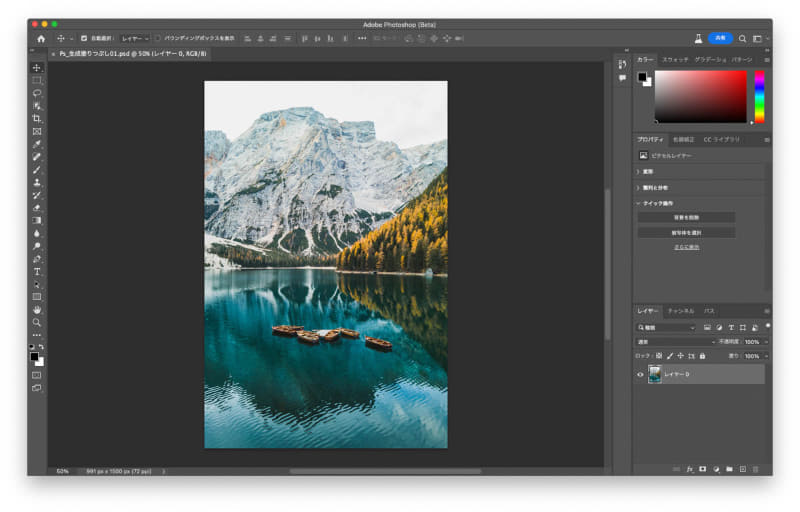Hide レイヤー 0 using the eye icon
Viewport: 800px width, 512px height.
point(640,374)
